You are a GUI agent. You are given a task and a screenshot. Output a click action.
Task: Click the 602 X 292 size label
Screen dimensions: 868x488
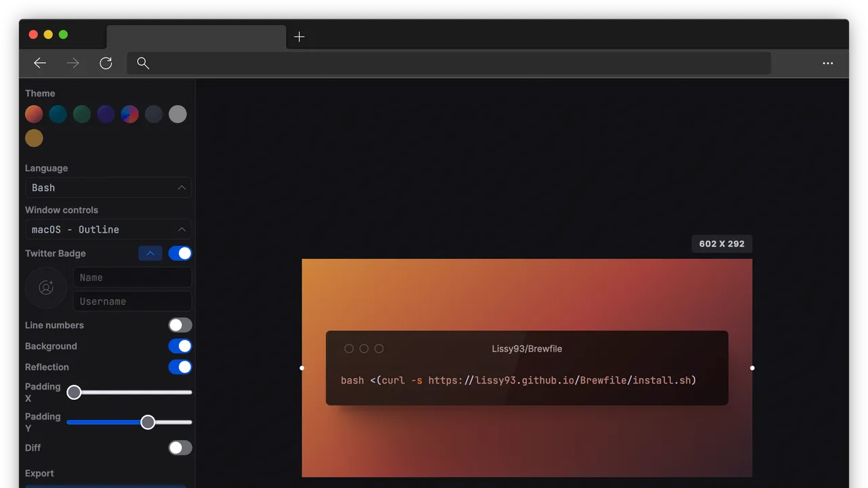point(722,244)
